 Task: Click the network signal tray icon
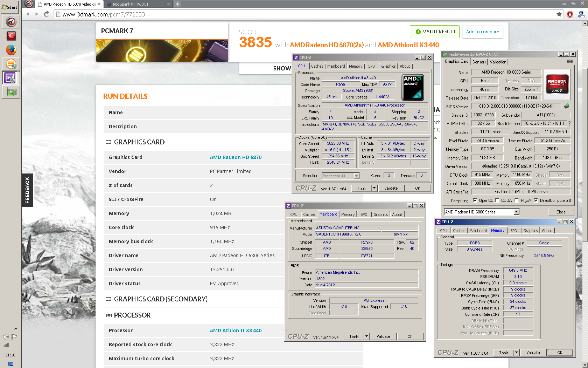point(6,345)
